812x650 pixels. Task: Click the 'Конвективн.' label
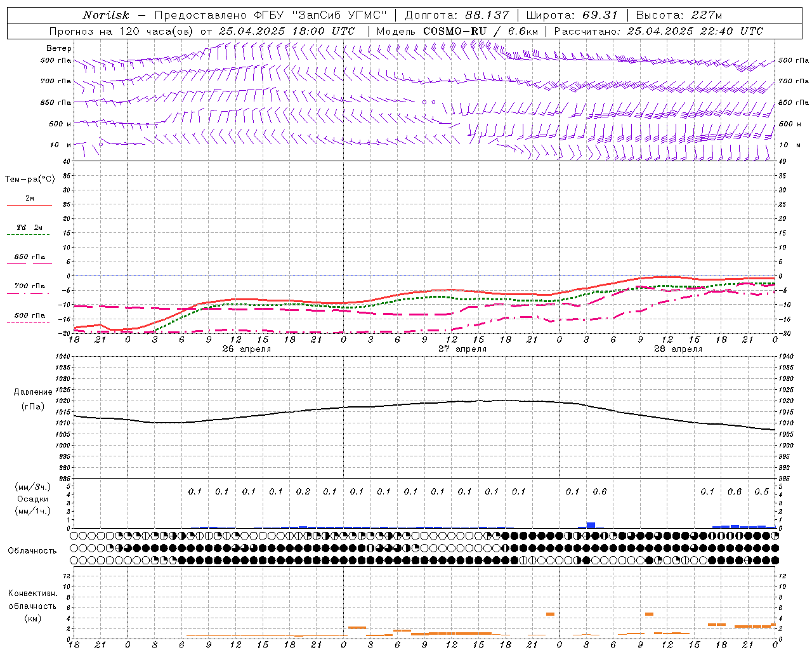point(32,594)
